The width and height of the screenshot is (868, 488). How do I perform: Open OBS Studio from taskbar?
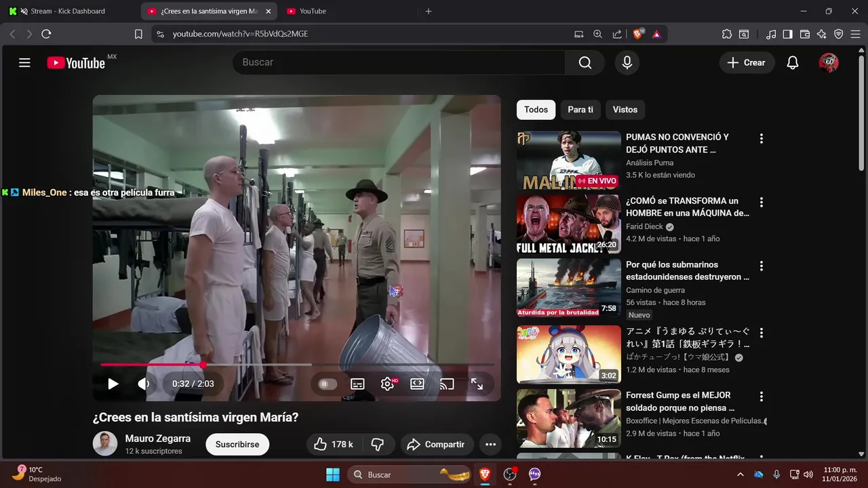[x=510, y=474]
